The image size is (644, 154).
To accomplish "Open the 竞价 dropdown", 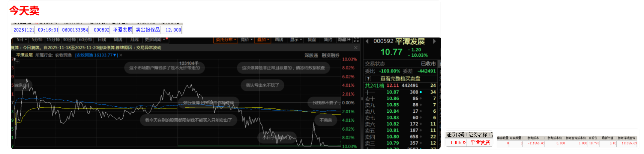I will pos(246,40).
